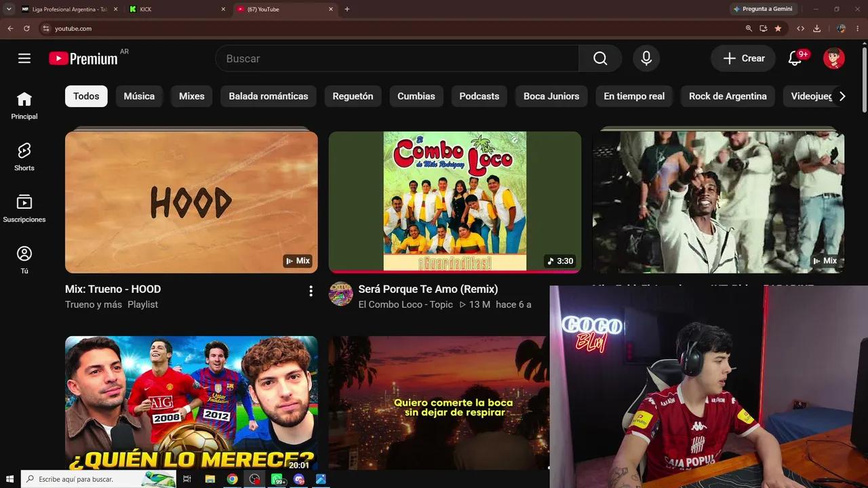
Task: Open Suscripciones in the sidebar
Action: (x=24, y=209)
